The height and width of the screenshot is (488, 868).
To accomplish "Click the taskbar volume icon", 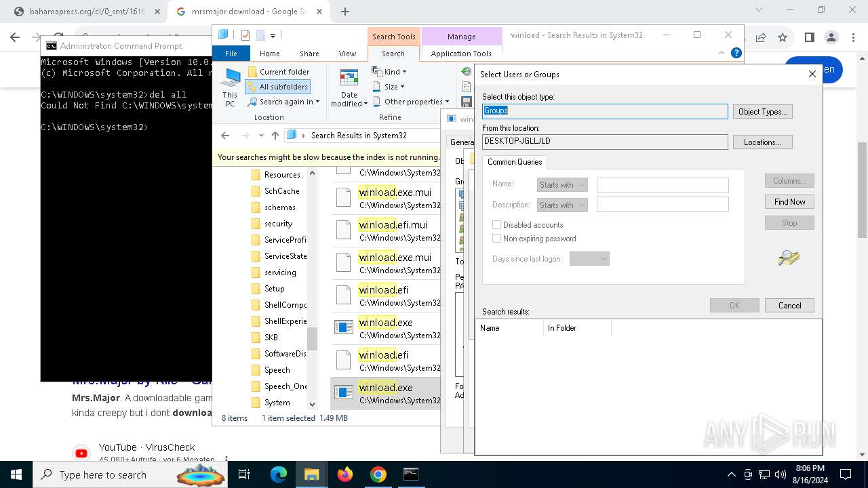I will [x=781, y=474].
